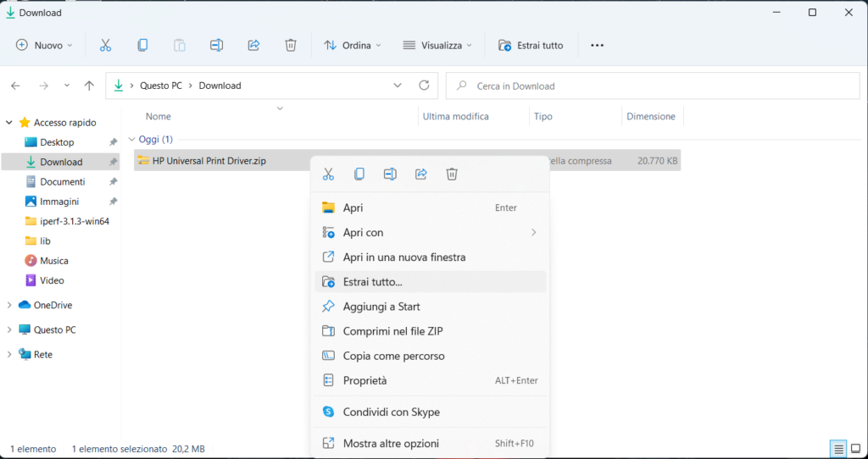The width and height of the screenshot is (868, 459).
Task: Sort by the Tipo column header
Action: point(543,117)
